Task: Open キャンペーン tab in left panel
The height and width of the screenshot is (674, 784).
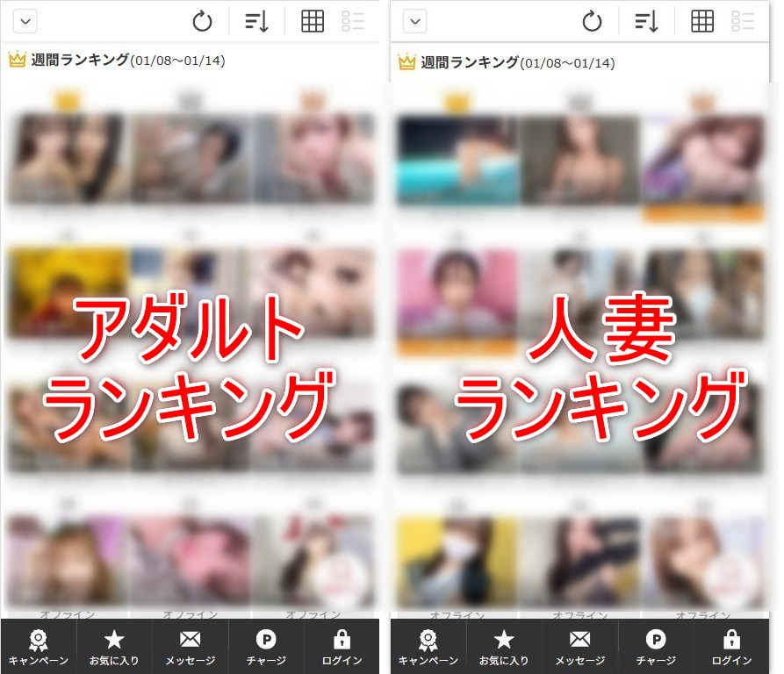Action: pyautogui.click(x=39, y=647)
